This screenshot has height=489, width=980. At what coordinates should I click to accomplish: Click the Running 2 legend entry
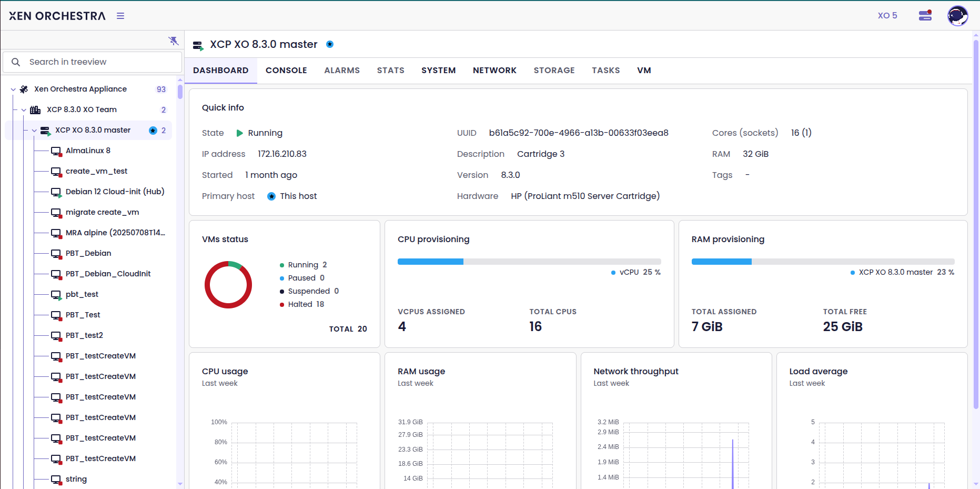pos(304,265)
